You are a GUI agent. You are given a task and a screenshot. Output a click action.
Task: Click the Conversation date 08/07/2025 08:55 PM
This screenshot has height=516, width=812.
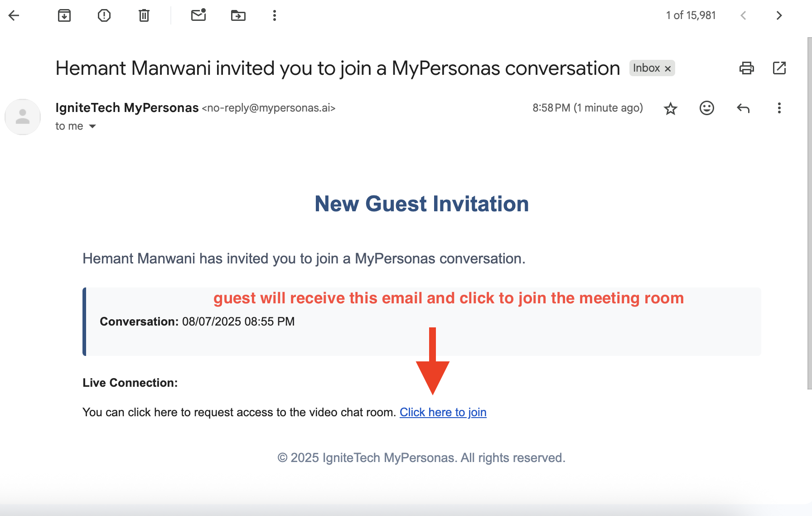point(238,321)
